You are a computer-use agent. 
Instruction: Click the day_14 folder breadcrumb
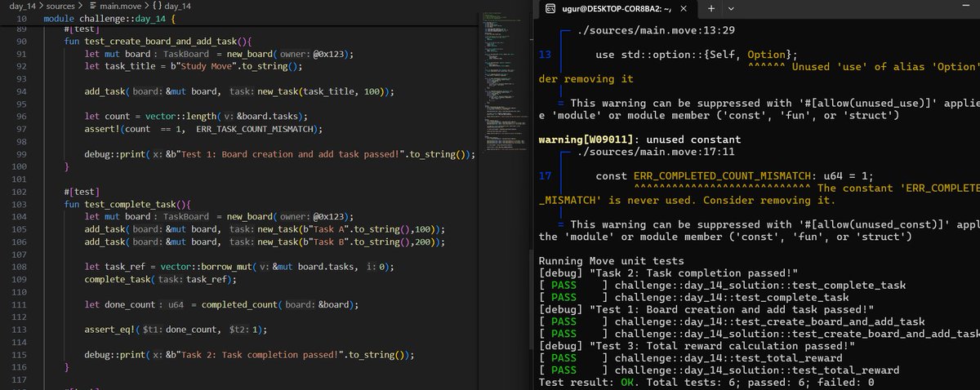click(x=24, y=6)
